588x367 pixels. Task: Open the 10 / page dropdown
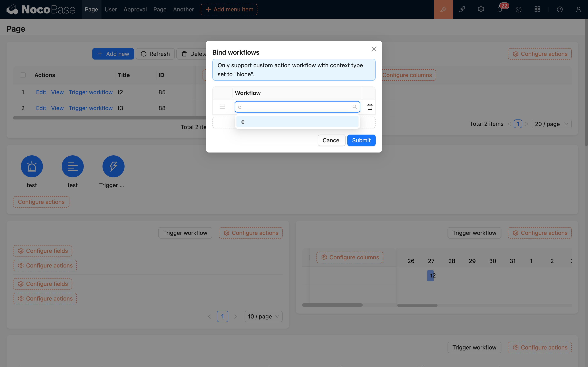point(263,316)
